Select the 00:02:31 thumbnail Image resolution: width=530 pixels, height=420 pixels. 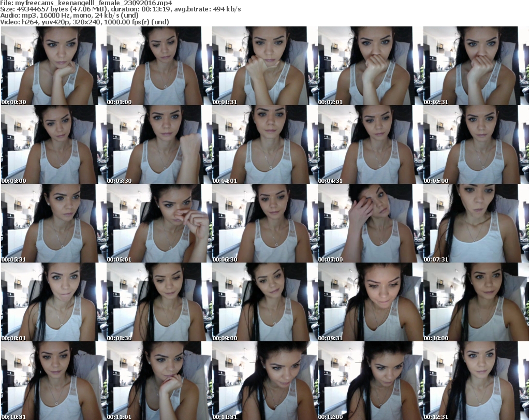point(476,66)
